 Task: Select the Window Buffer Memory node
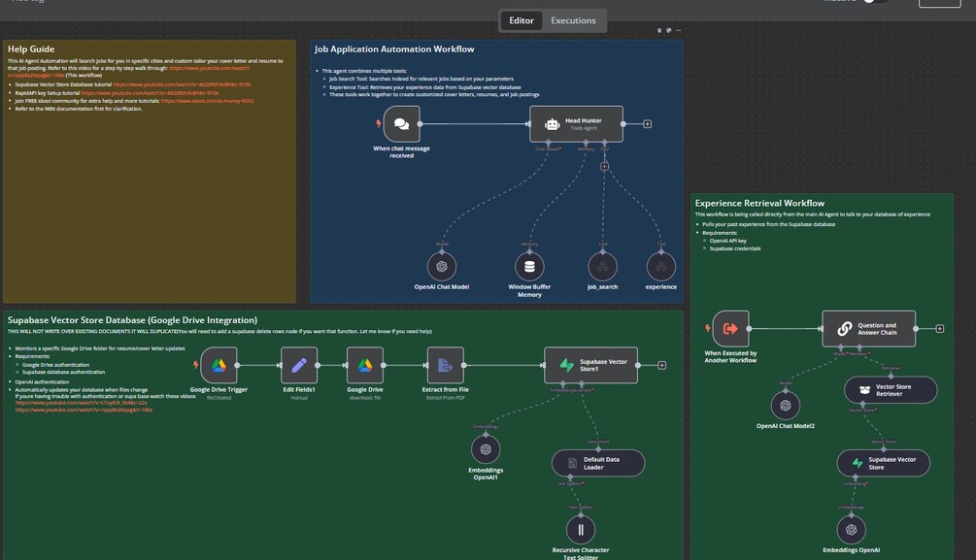coord(529,266)
